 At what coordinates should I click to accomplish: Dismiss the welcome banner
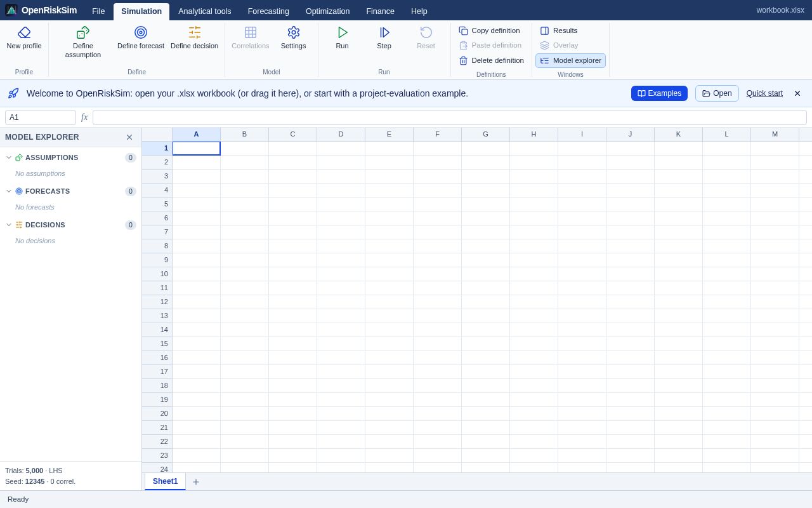797,93
